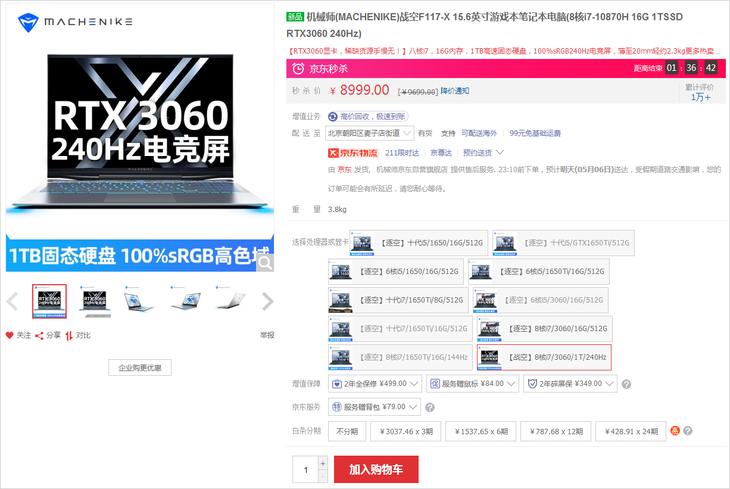
Task: Choose 十代i5/GTX1650Ti/512G configuration
Action: [563, 243]
